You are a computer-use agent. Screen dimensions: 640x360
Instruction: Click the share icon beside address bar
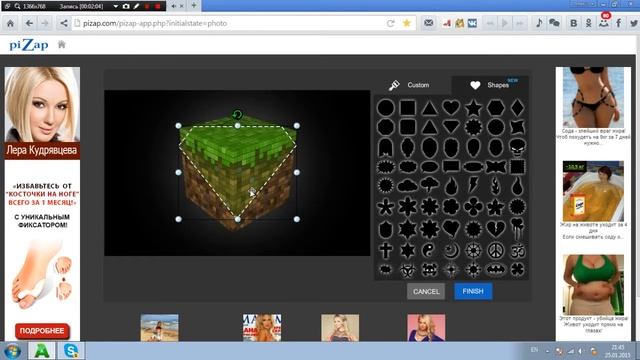tap(64, 23)
